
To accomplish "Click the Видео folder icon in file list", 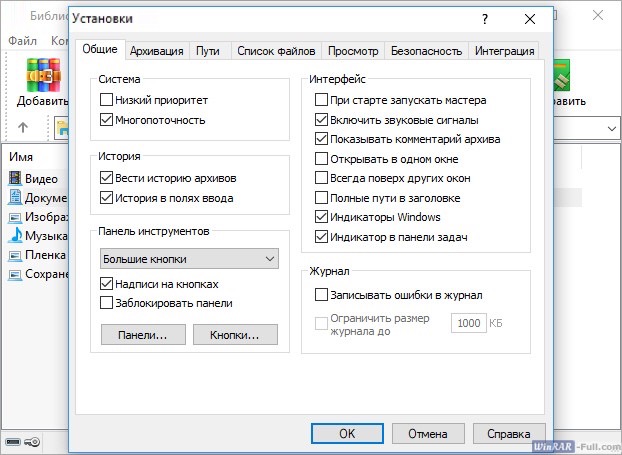I will point(15,179).
